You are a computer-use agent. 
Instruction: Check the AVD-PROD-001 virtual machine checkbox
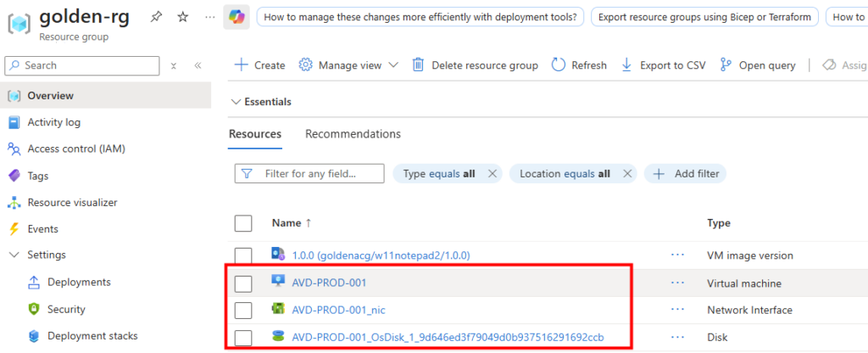point(243,283)
